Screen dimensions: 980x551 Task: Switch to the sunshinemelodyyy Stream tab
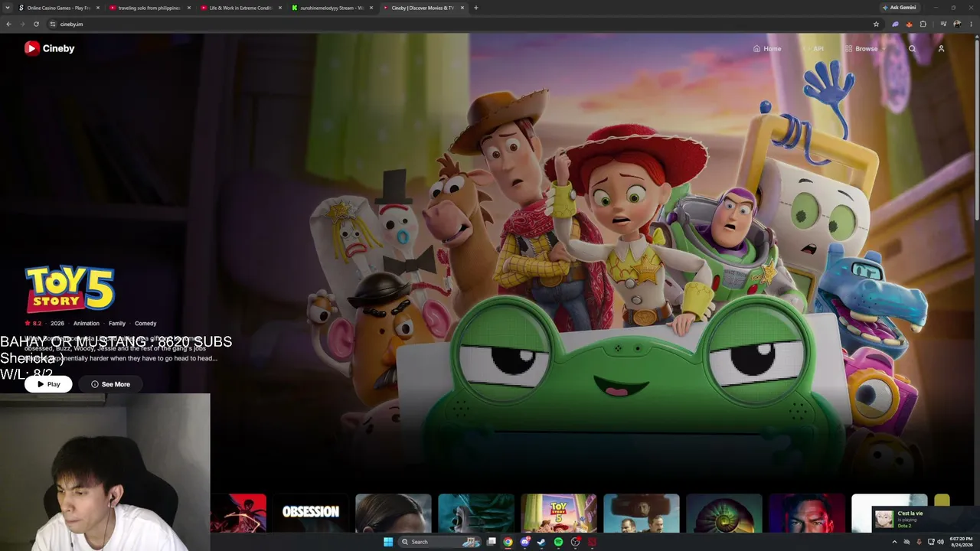332,8
